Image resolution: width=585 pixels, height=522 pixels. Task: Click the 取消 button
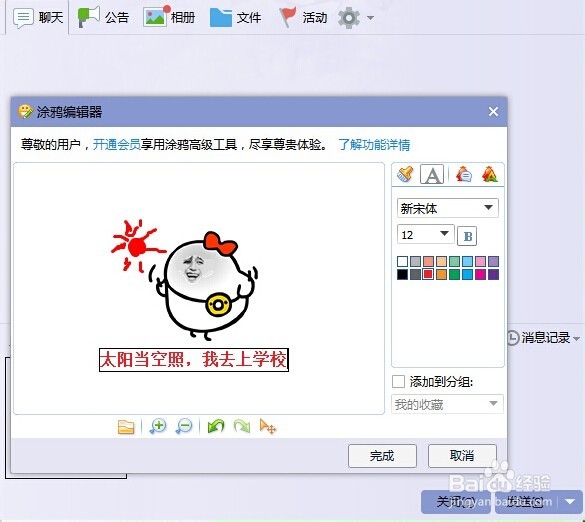point(462,456)
